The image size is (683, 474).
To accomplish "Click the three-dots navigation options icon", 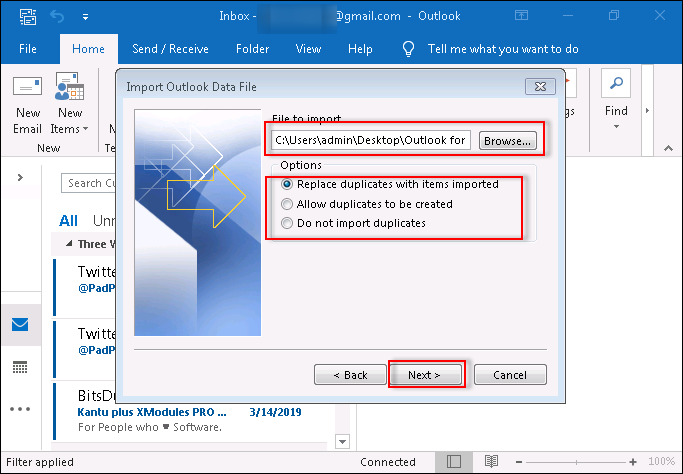I will pyautogui.click(x=20, y=409).
